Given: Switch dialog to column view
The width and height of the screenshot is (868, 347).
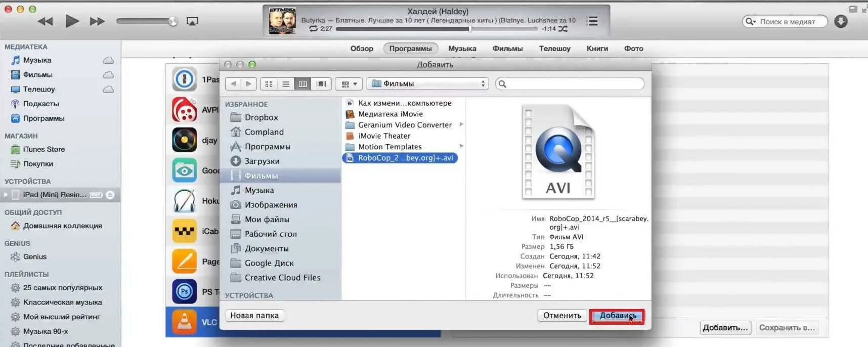Looking at the screenshot, I should tap(303, 84).
